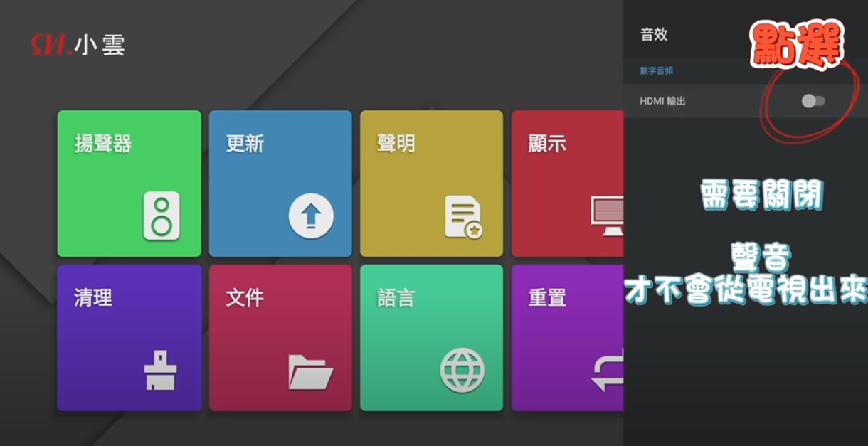The height and width of the screenshot is (446, 868).
Task: Click the open folder icon
Action: coord(310,371)
